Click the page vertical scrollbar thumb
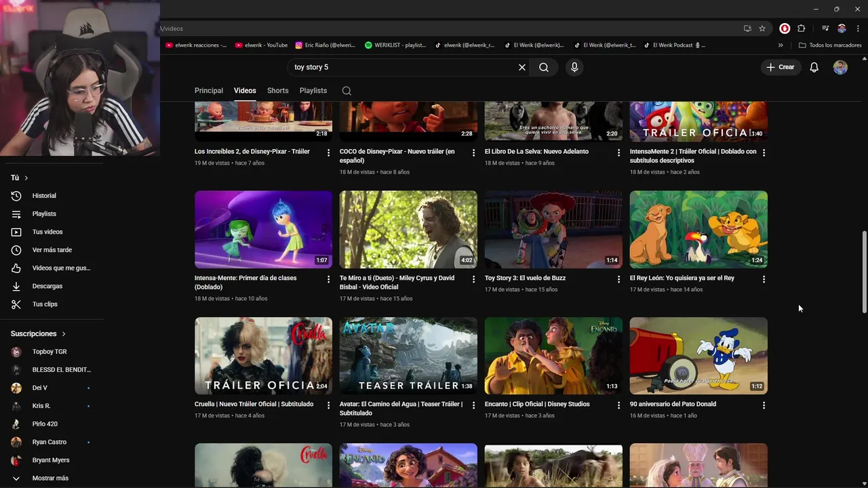The image size is (868, 488). point(864,271)
